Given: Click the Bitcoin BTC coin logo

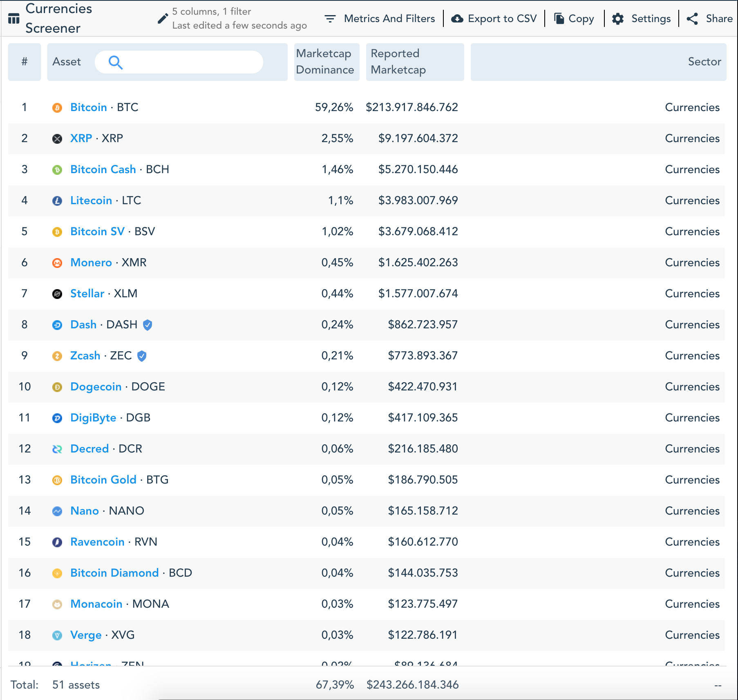Looking at the screenshot, I should [x=57, y=107].
